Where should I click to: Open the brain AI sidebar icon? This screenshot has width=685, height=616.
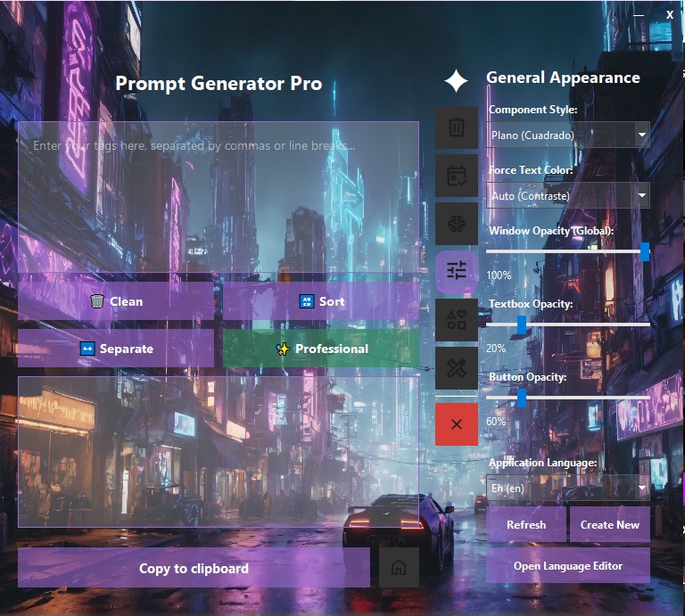pyautogui.click(x=457, y=224)
